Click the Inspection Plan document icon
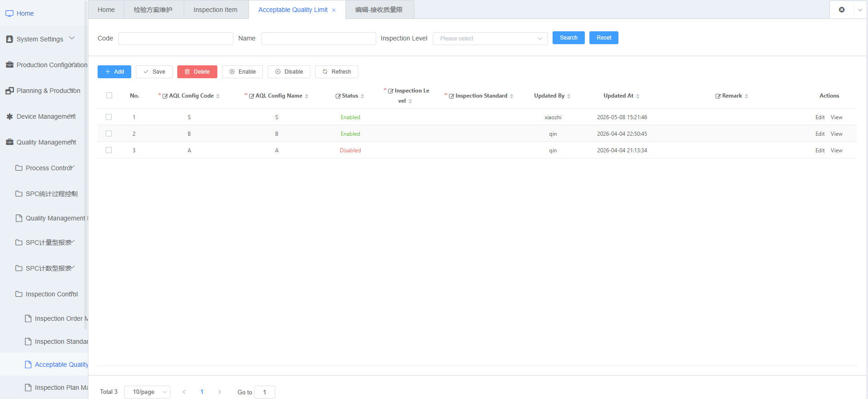The width and height of the screenshot is (868, 399). click(x=28, y=387)
